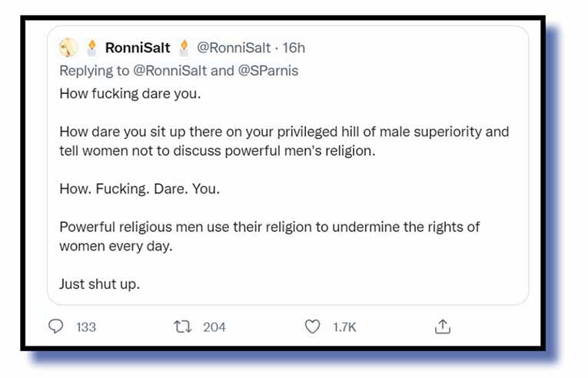The image size is (588, 378).
Task: Click the 'privileged hill of male superiority' paragraph
Action: pos(284,141)
